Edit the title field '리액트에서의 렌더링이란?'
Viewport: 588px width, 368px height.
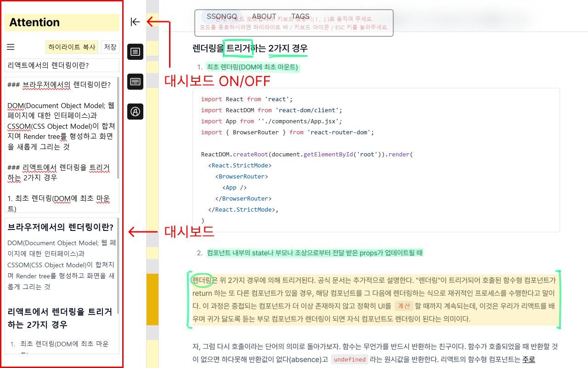point(62,65)
